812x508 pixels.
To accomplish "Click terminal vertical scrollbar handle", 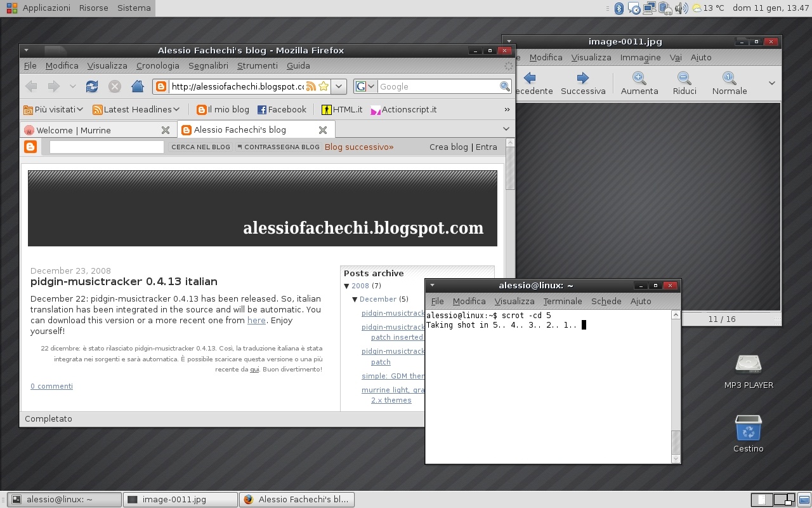I will [676, 442].
